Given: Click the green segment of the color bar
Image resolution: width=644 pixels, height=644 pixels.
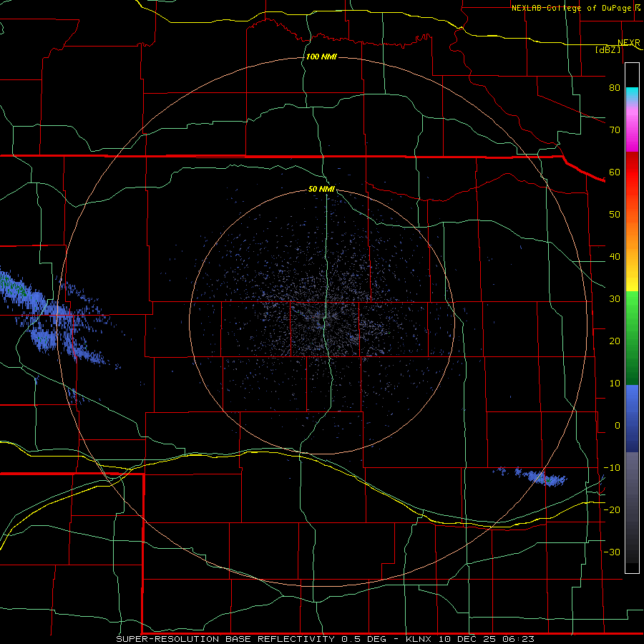Looking at the screenshot, I should coord(632,338).
